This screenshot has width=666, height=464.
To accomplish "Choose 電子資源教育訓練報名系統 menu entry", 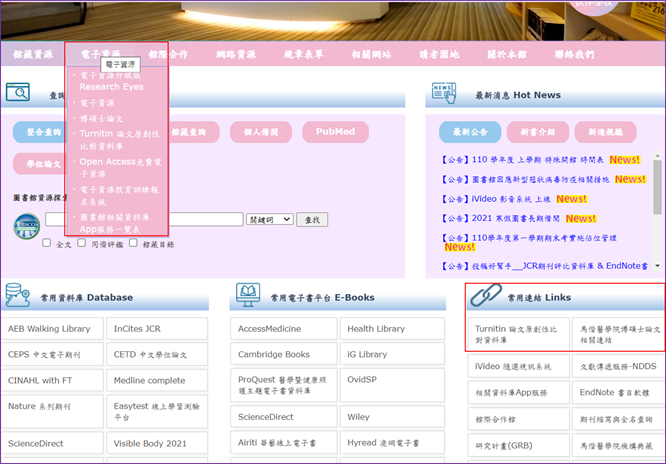I will coord(119,195).
